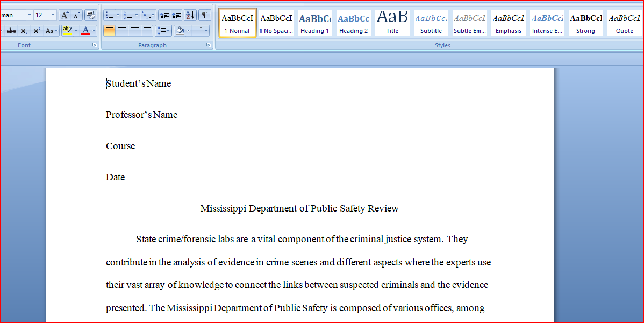Expand the Numbering dropdown arrow
This screenshot has height=323, width=644.
(137, 15)
